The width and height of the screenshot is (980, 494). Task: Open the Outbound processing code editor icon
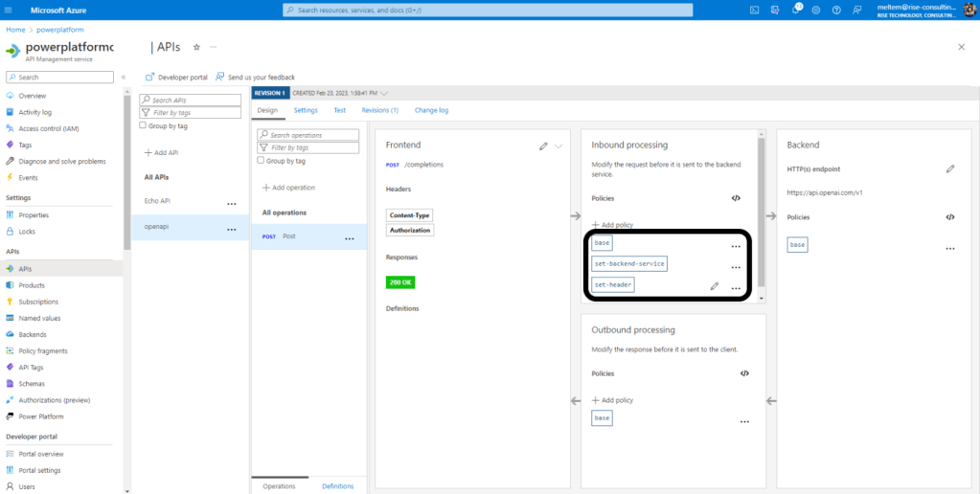[744, 373]
